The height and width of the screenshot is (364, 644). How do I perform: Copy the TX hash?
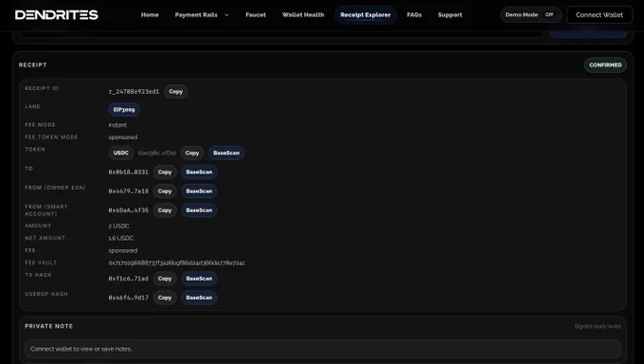coord(165,279)
